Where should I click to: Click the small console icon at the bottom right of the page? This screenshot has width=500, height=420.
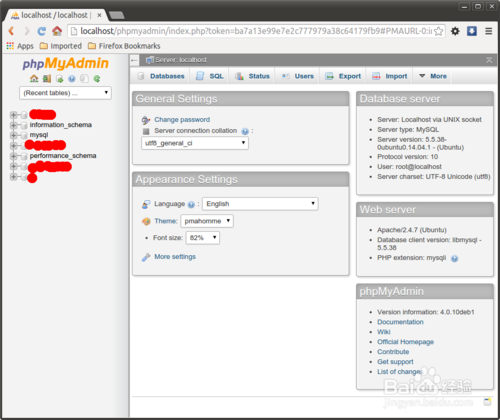click(x=488, y=402)
